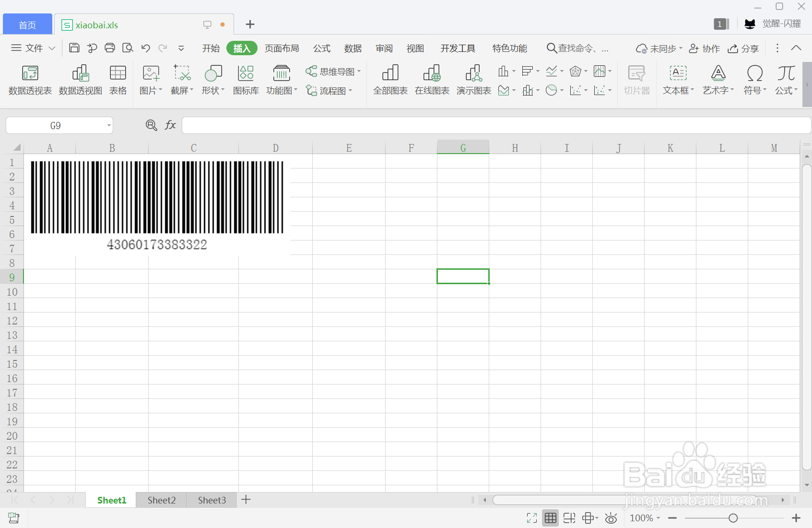Go to the 首页 home tab
This screenshot has height=528, width=812.
coord(27,24)
